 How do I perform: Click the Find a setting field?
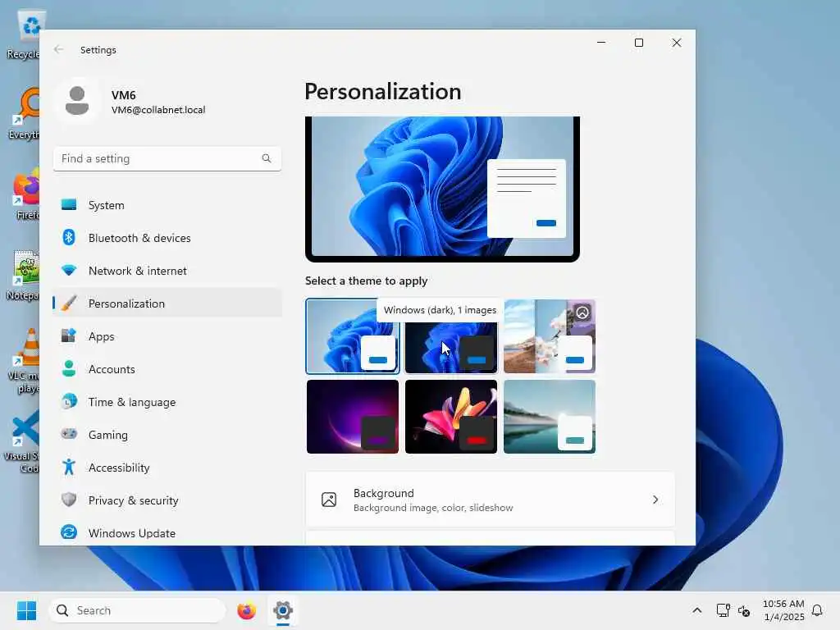tap(167, 158)
